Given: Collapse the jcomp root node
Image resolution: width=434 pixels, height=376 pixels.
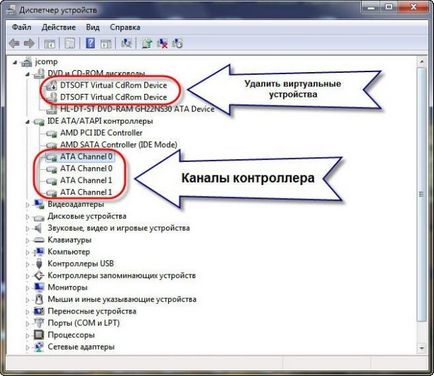Looking at the screenshot, I should [x=15, y=62].
